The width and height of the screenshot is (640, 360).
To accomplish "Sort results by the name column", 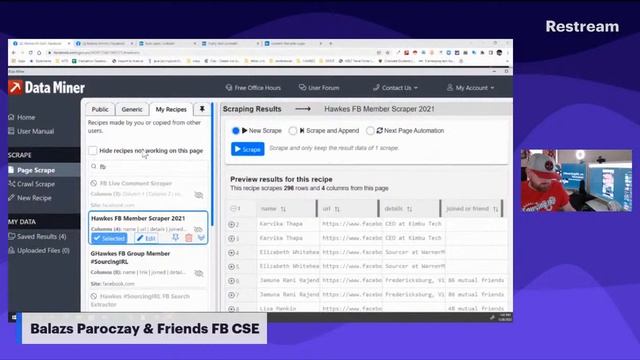I will [283, 209].
